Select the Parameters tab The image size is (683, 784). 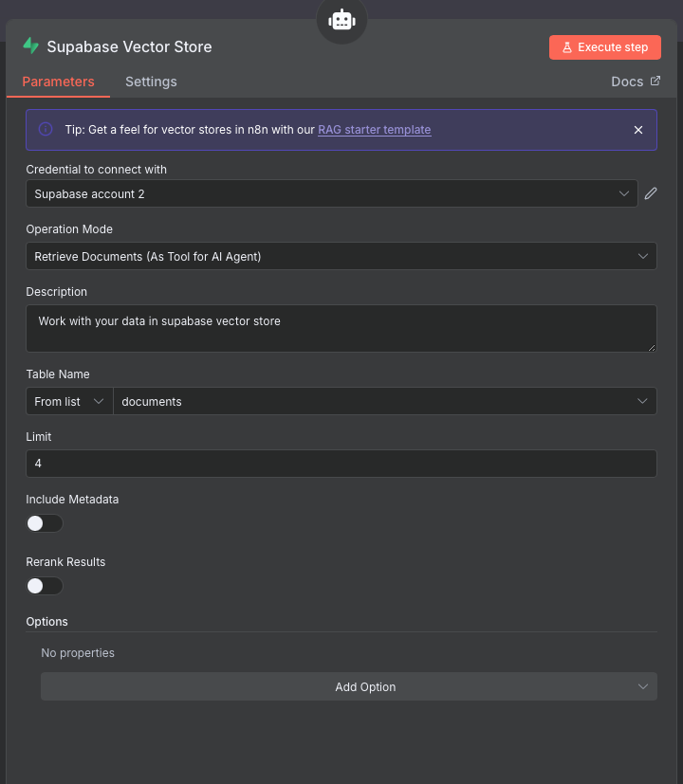(x=58, y=82)
